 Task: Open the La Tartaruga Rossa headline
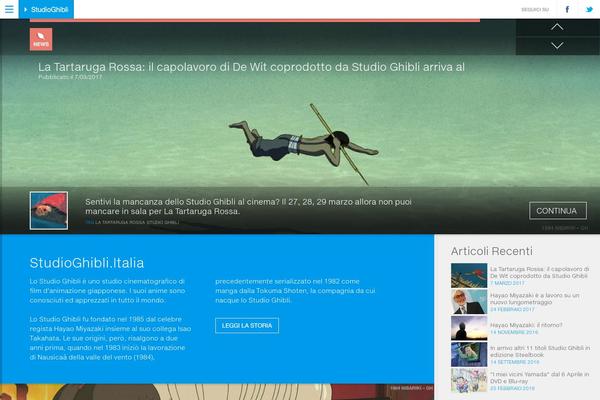[x=251, y=67]
